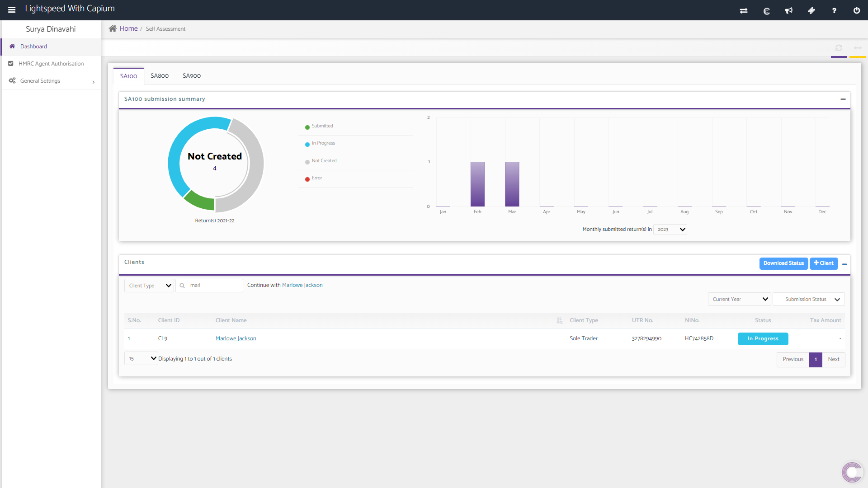868x488 pixels.
Task: Switch to the SA800 tab
Action: pyautogui.click(x=160, y=76)
